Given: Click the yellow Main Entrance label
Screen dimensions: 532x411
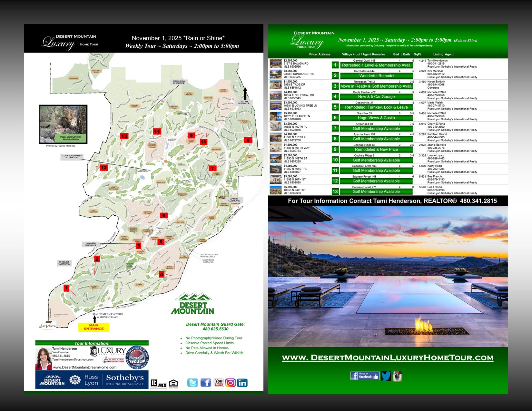Looking at the screenshot, I should 94,327.
